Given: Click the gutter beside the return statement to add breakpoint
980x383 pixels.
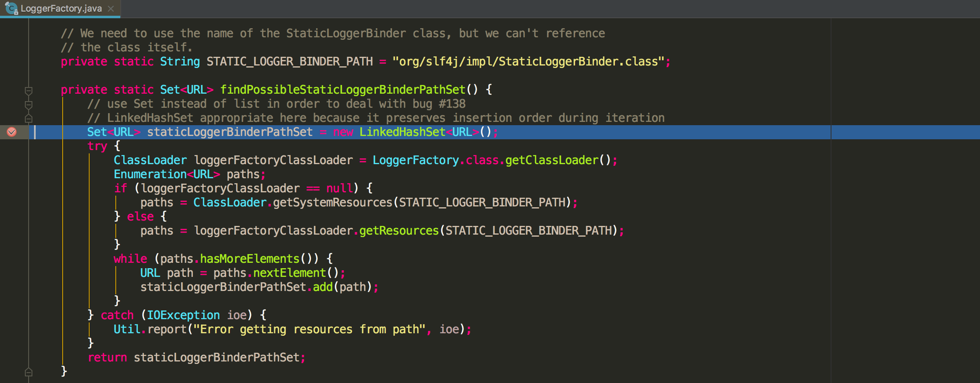Looking at the screenshot, I should pyautogui.click(x=12, y=357).
